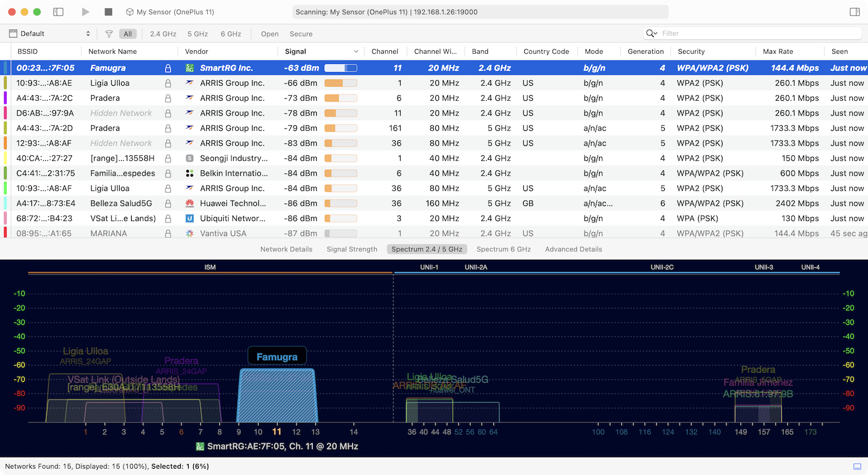The width and height of the screenshot is (868, 475).
Task: Click purple color marker of A4:43:...:7A:2C row
Action: click(x=6, y=98)
